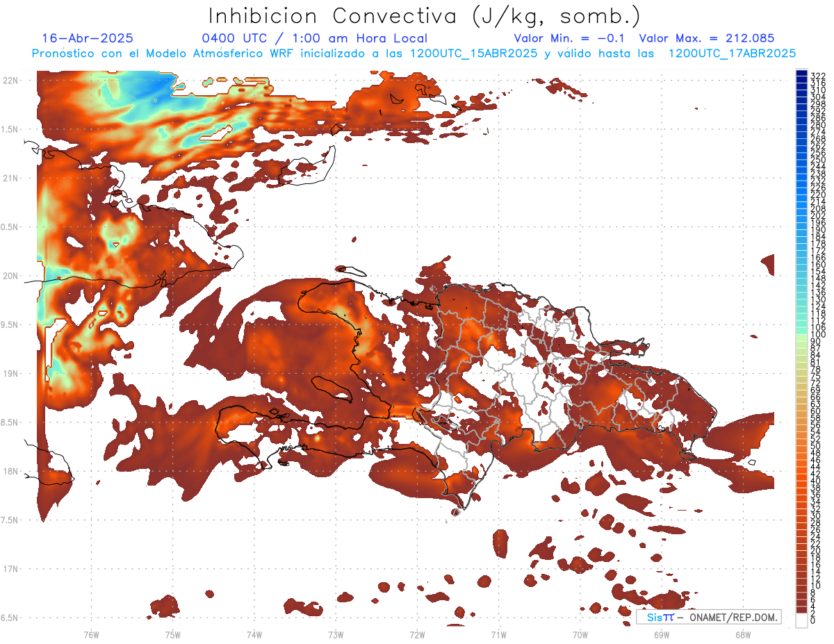Click the '0400 UTC / 1:00 am Hora Local' text

click(x=315, y=38)
